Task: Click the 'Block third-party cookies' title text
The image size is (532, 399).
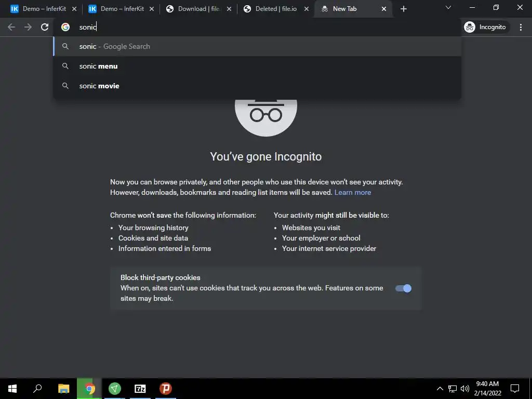Action: pos(160,277)
